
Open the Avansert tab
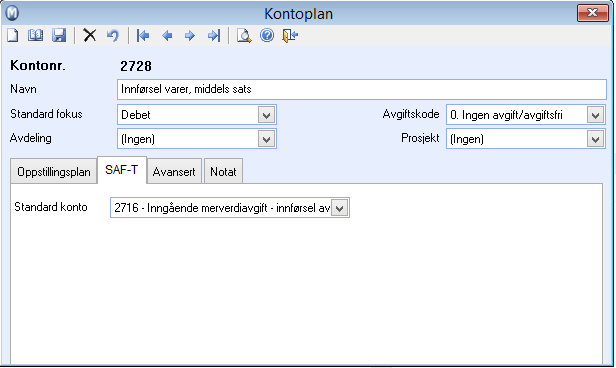[174, 172]
